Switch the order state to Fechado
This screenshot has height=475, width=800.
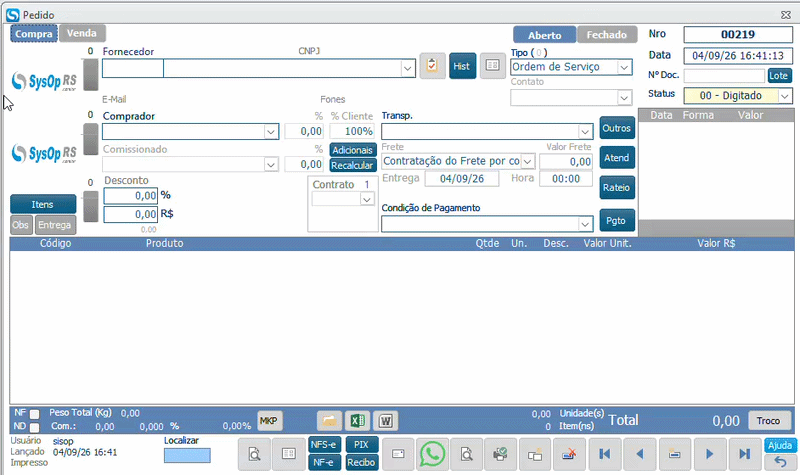pos(607,35)
